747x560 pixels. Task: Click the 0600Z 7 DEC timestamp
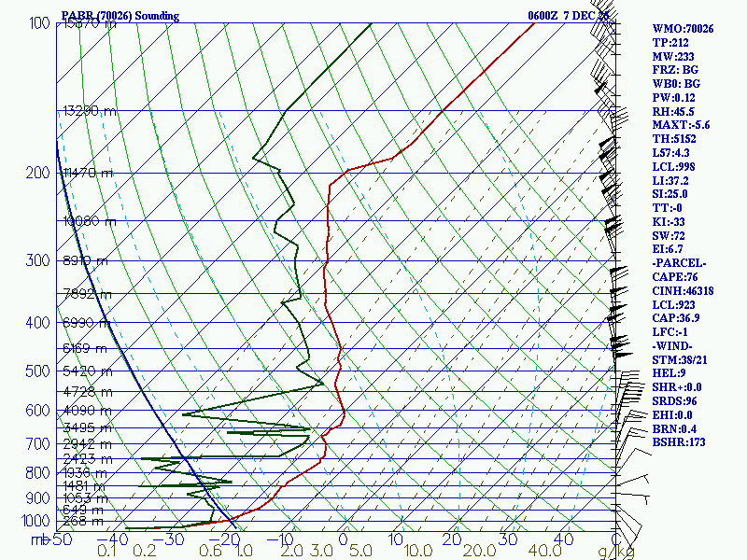(568, 16)
